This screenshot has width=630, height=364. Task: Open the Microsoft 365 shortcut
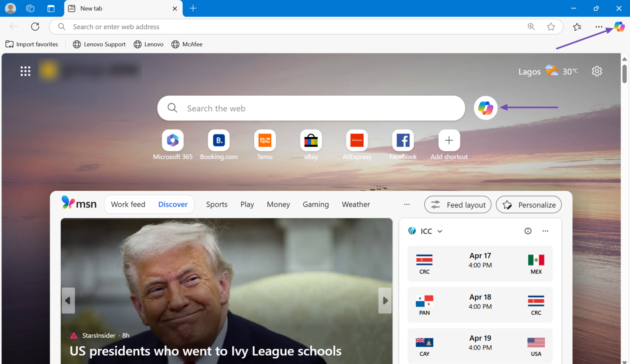(x=173, y=140)
